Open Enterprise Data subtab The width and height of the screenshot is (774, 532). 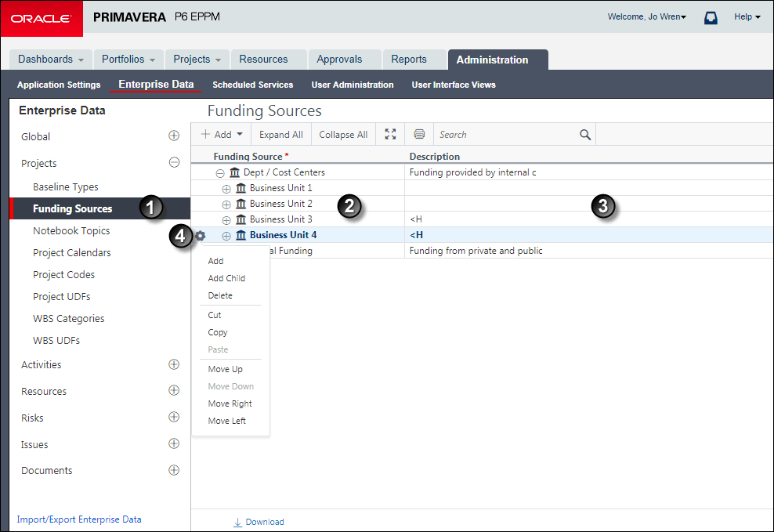point(156,85)
